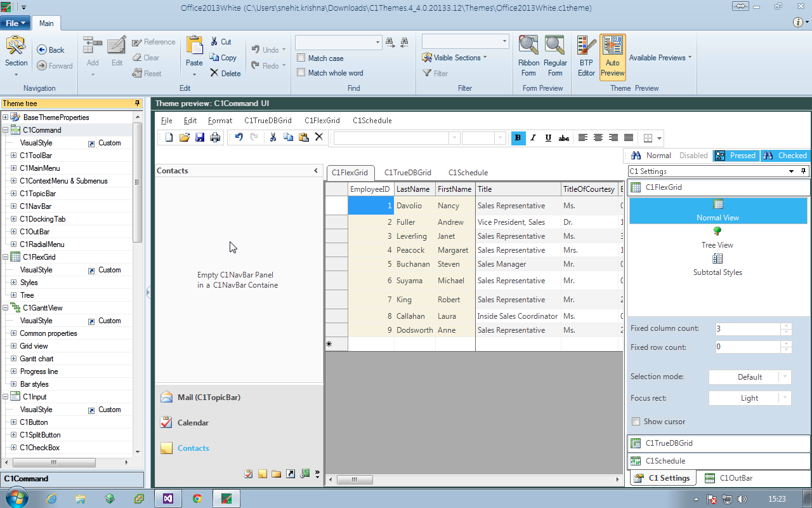
Task: Find next with the binoculars icon
Action: pos(390,42)
